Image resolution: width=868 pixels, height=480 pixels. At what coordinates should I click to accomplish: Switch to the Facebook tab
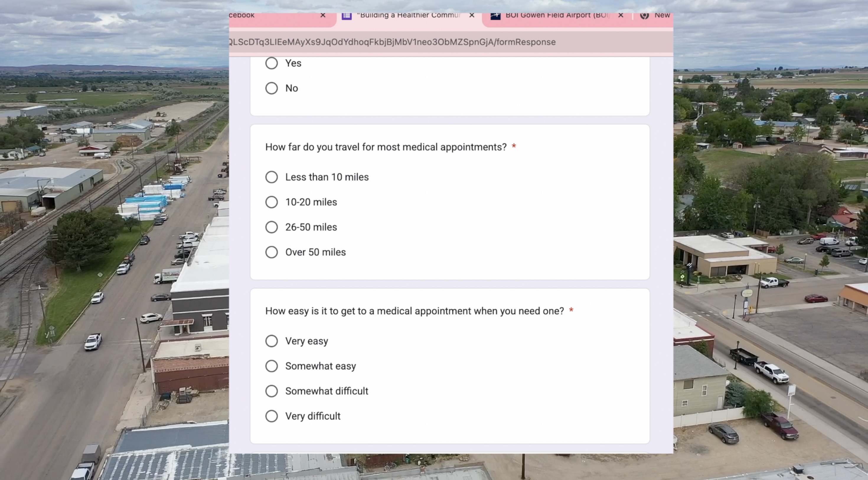point(263,16)
